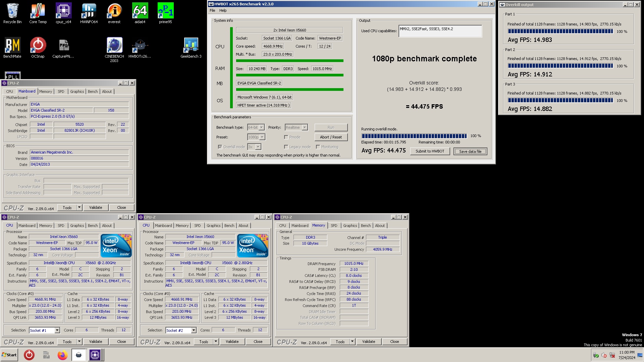The width and height of the screenshot is (644, 362).
Task: Launch Core Temp from the desktop
Action: tap(38, 13)
